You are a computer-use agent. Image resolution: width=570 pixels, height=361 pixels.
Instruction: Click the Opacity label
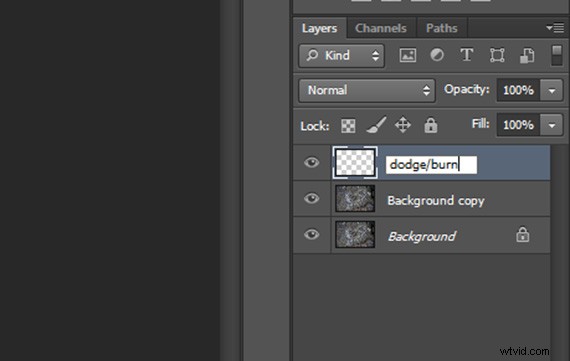[467, 89]
